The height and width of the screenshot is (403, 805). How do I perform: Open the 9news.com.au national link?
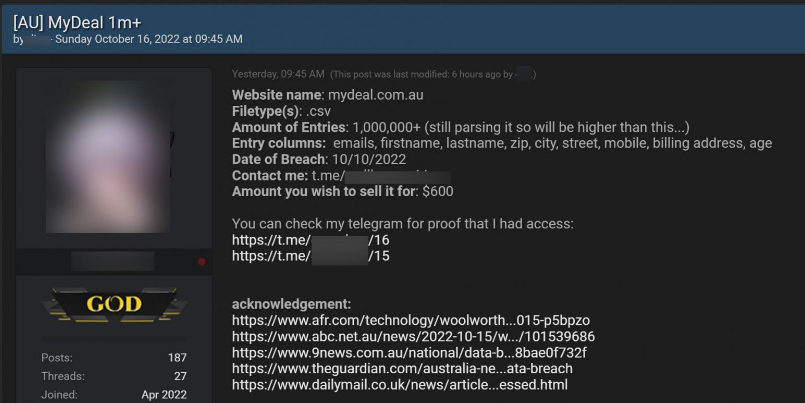(x=409, y=352)
